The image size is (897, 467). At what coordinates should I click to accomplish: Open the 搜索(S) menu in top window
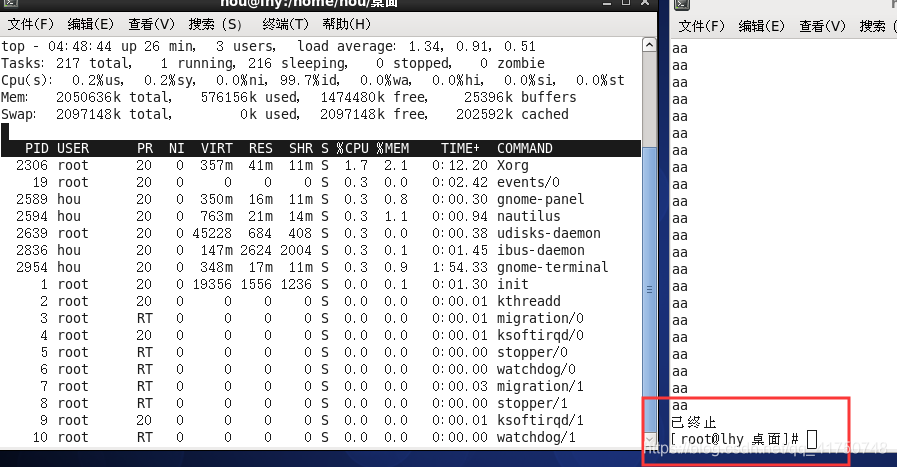click(x=215, y=24)
